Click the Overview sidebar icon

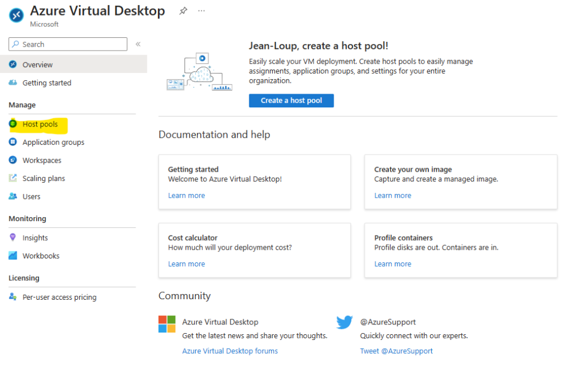coord(13,64)
